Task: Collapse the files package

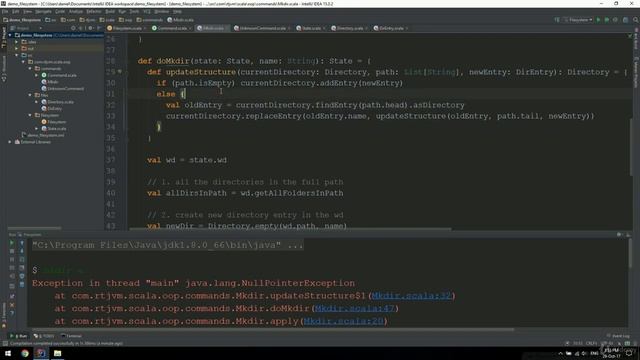Action: point(30,95)
